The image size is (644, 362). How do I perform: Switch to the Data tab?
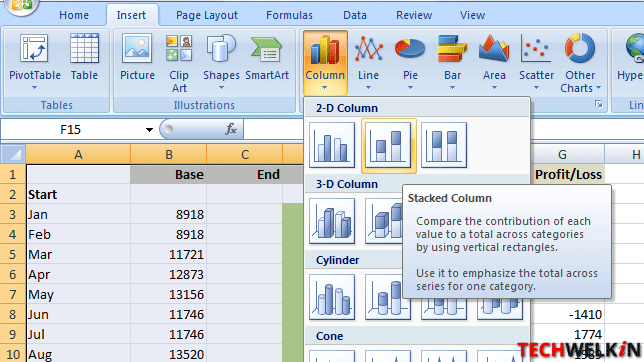point(355,15)
